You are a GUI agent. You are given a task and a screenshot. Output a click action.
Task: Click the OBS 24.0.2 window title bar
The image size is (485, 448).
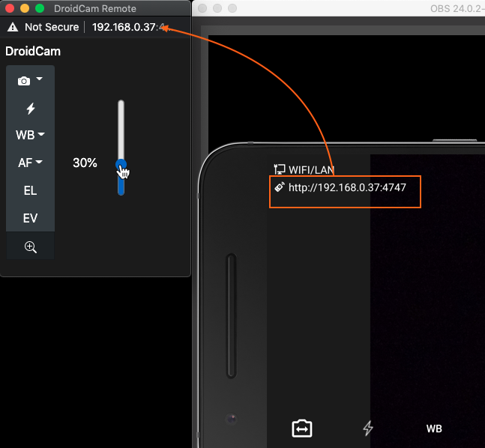tap(338, 8)
